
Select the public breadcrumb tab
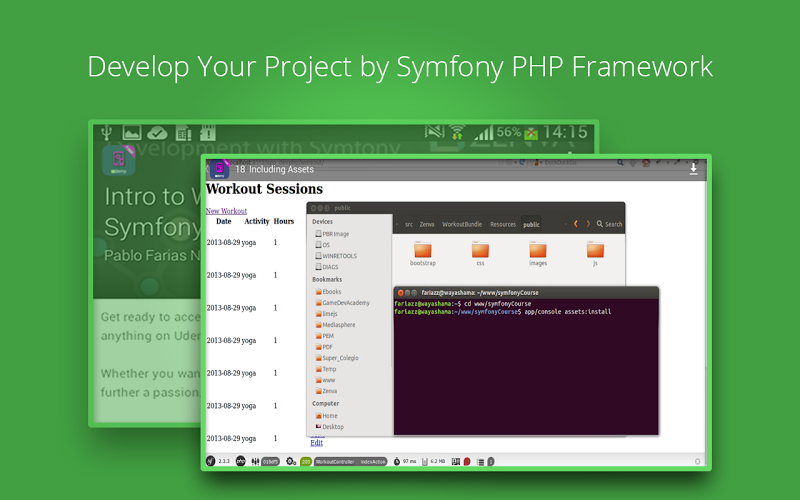coord(531,224)
